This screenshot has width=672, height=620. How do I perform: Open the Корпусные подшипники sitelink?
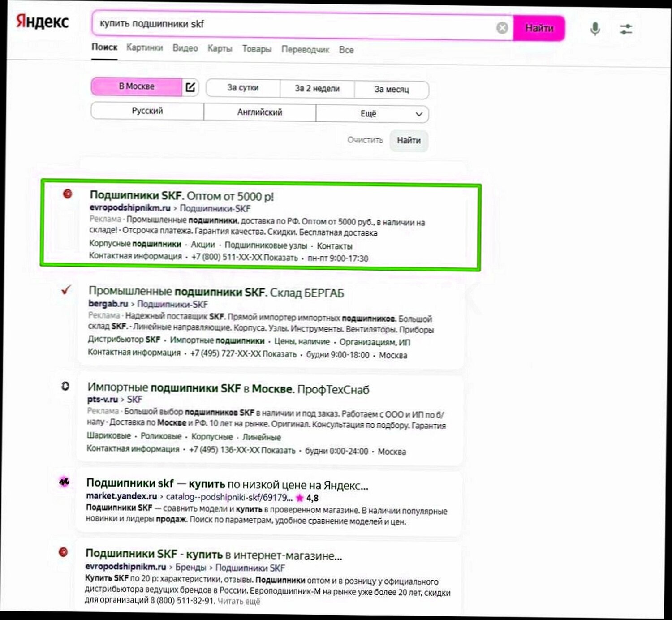coord(135,244)
